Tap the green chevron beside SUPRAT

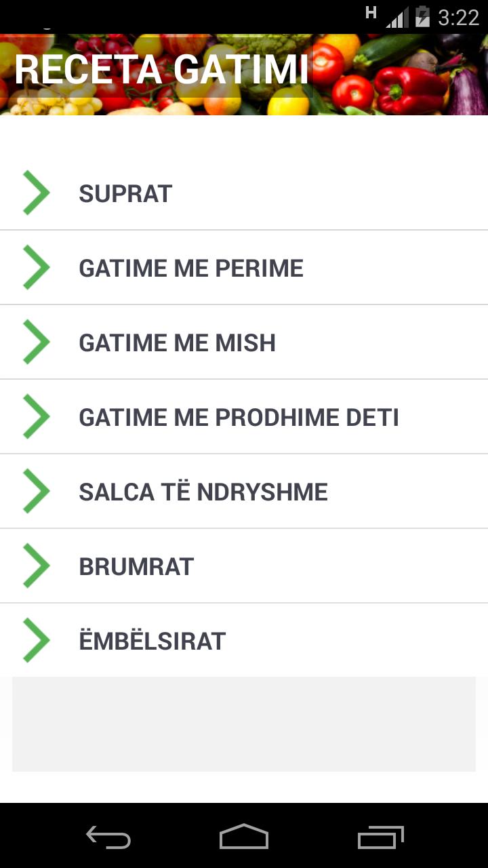coord(37,193)
